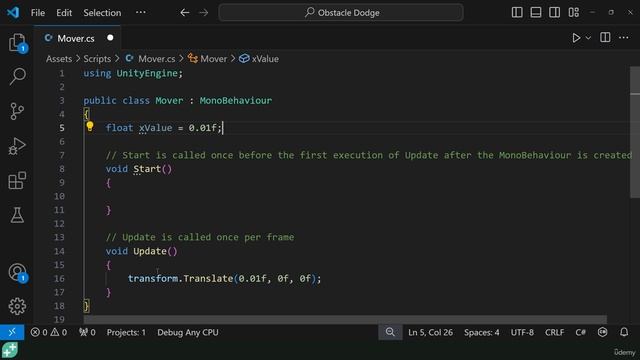
Task: Show errors and warnings count
Action: point(49,332)
